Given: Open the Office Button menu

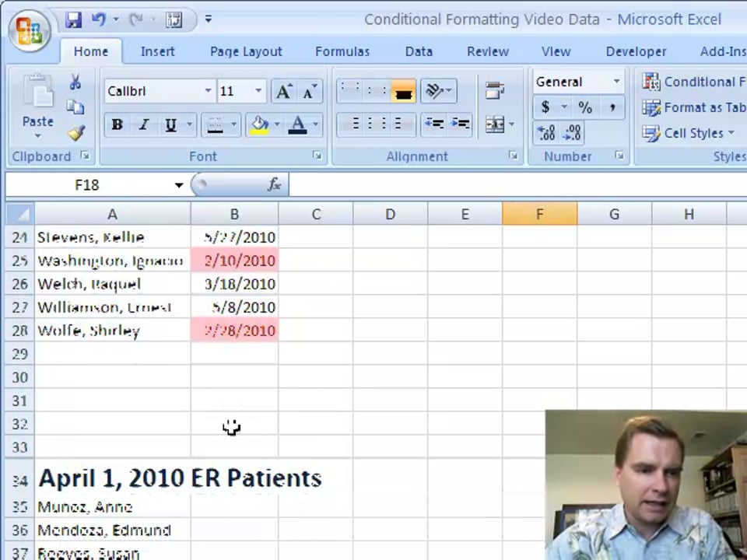Looking at the screenshot, I should pos(30,30).
